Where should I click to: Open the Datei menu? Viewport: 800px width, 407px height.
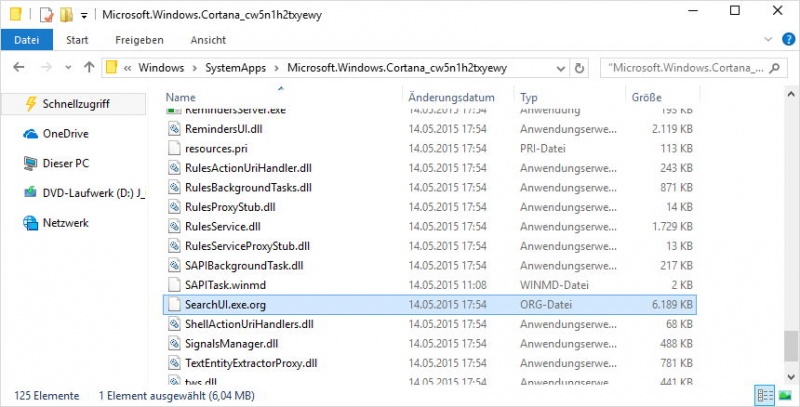tap(27, 40)
